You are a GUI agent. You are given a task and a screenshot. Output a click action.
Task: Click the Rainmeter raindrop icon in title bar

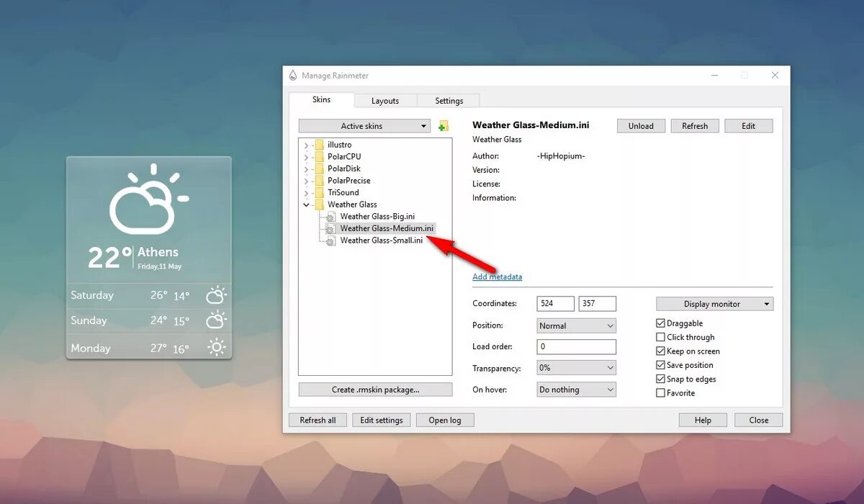tap(293, 76)
